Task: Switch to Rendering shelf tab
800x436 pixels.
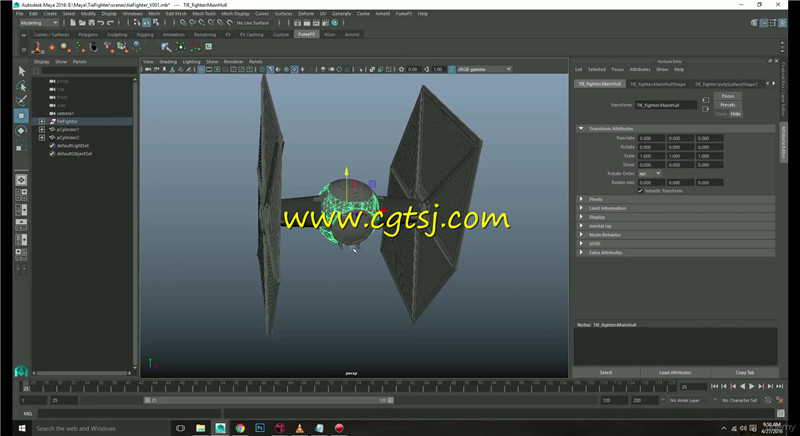Action: click(205, 35)
